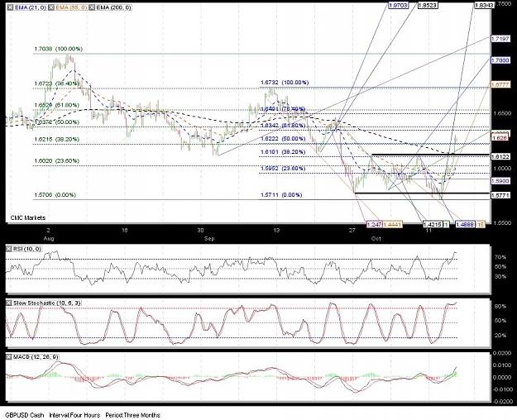Close the MACD (12, 26, 9) panel via its X box
Image resolution: width=517 pixels, height=420 pixels.
pos(9,357)
